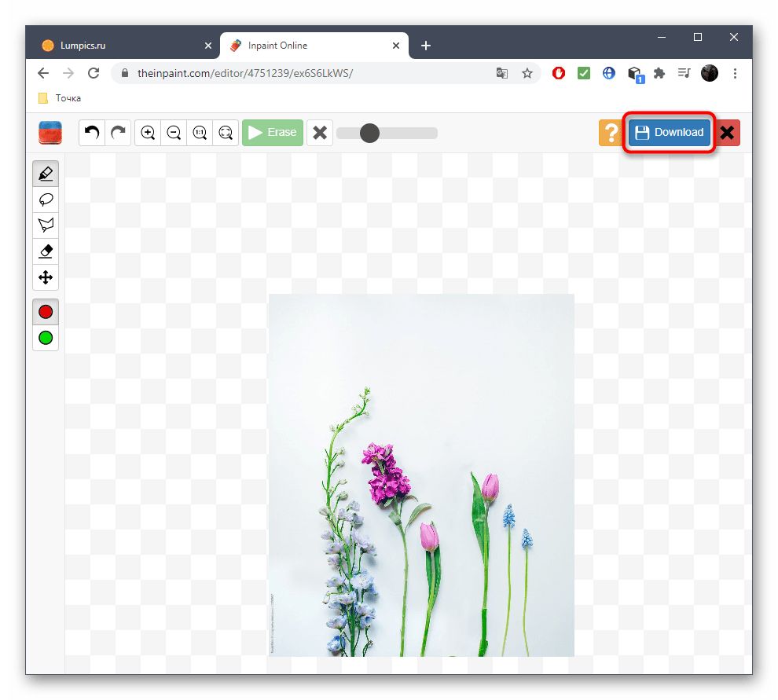Adjust the marker size slider
The height and width of the screenshot is (700, 778).
pyautogui.click(x=369, y=133)
